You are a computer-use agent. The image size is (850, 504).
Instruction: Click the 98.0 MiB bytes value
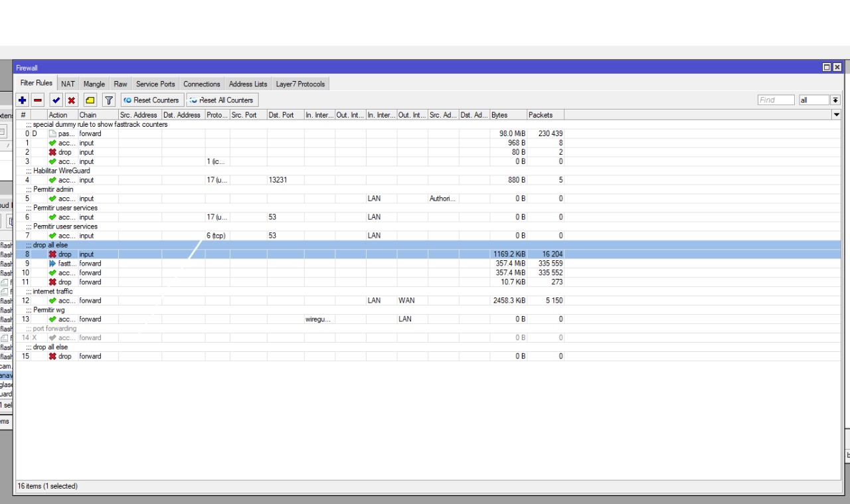(x=512, y=133)
